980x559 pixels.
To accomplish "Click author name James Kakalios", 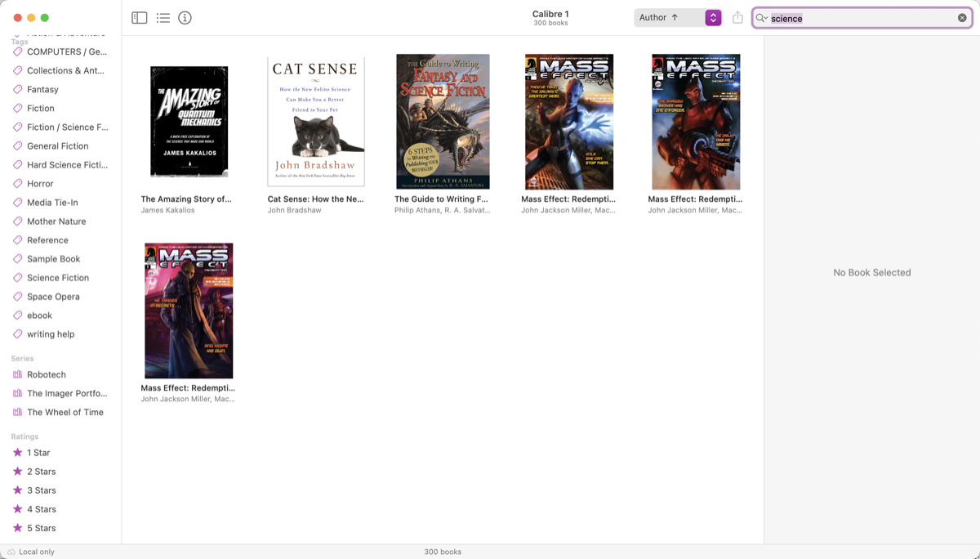I will click(x=168, y=210).
